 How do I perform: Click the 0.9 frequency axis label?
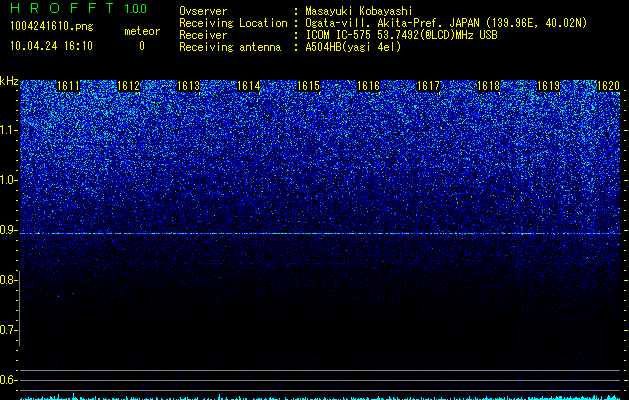(x=7, y=230)
